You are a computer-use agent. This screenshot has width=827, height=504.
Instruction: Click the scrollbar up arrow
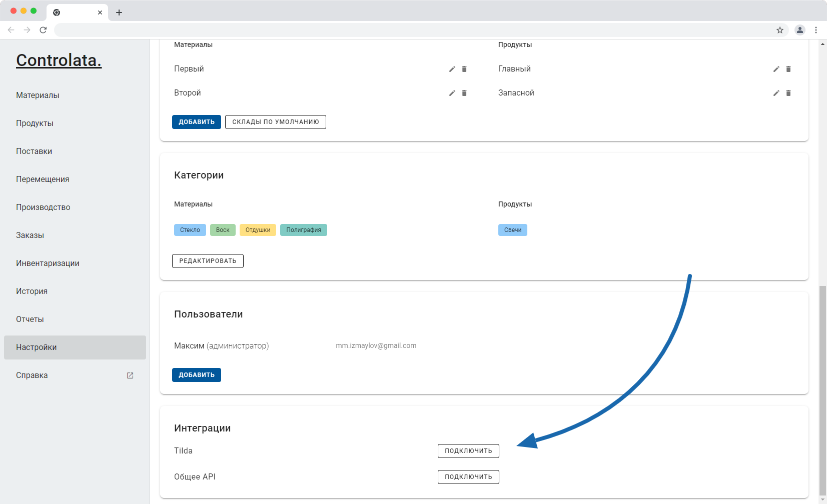[x=822, y=44]
